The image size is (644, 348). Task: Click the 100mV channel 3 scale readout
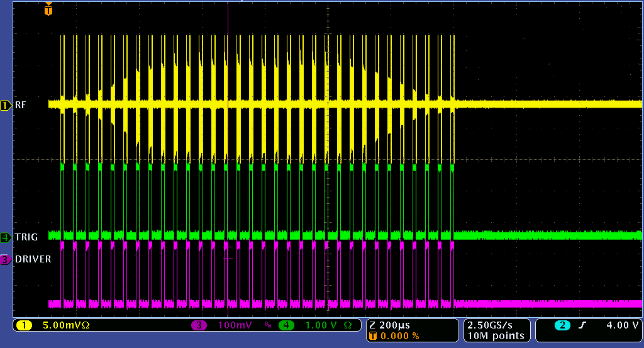tap(236, 325)
